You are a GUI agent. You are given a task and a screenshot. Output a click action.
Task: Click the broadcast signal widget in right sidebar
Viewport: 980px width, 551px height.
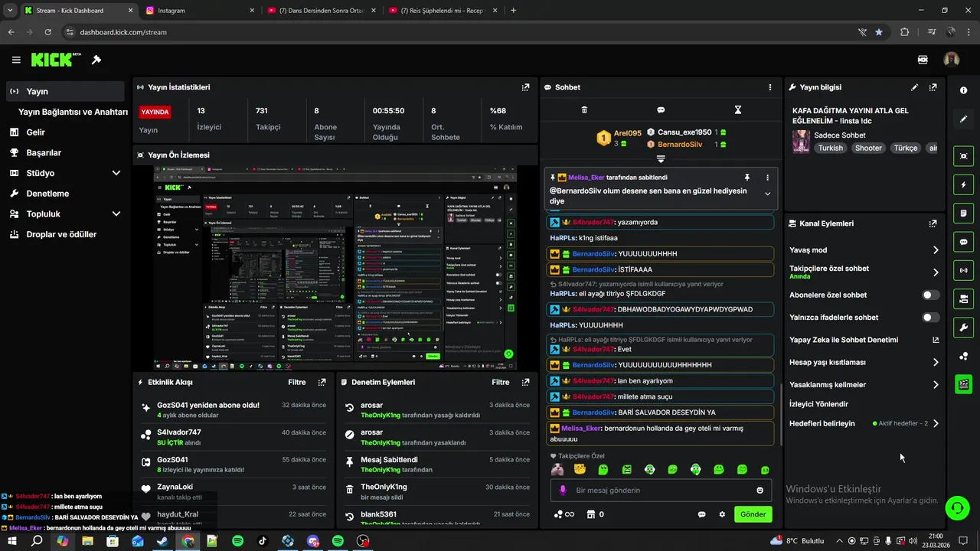point(963,270)
